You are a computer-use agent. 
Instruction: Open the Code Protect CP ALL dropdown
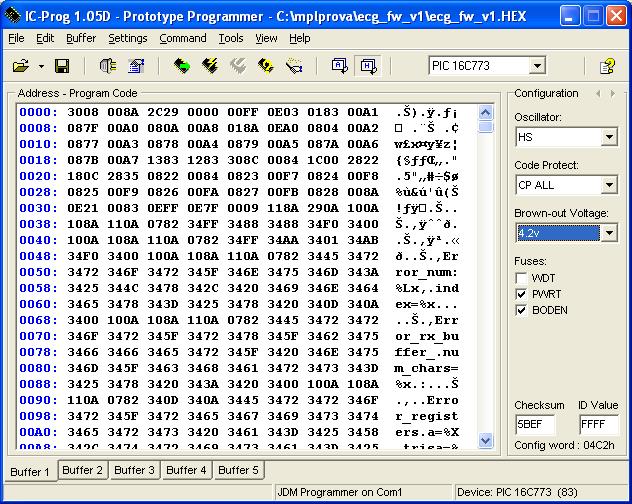(x=609, y=185)
